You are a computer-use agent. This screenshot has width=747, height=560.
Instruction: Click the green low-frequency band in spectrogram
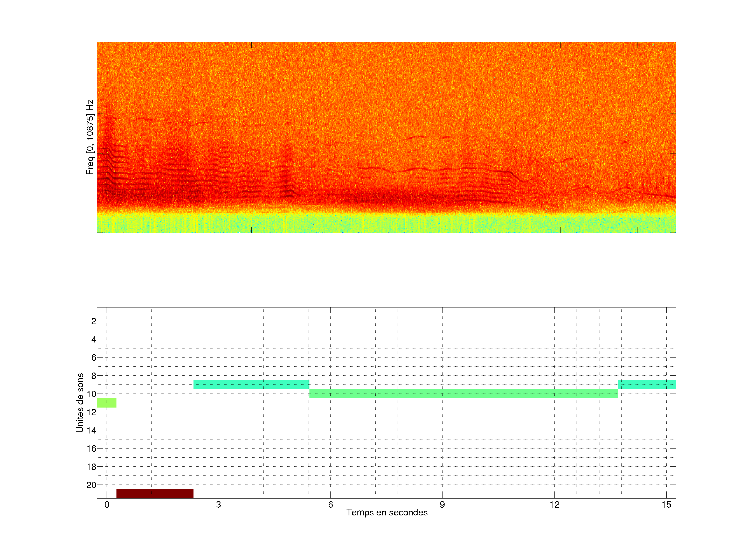[386, 223]
